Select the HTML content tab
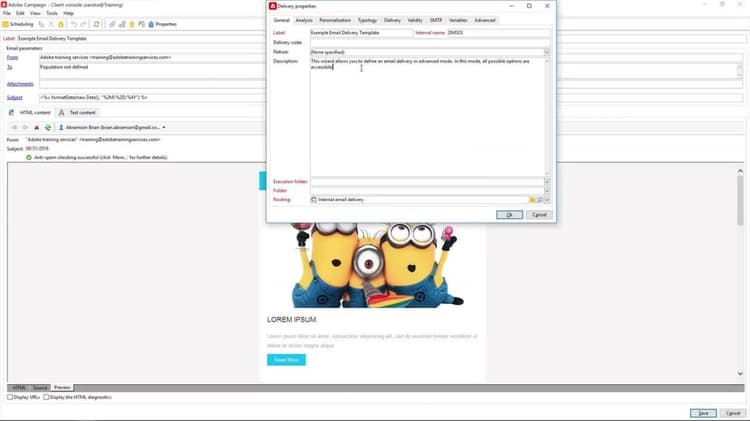 (30, 112)
